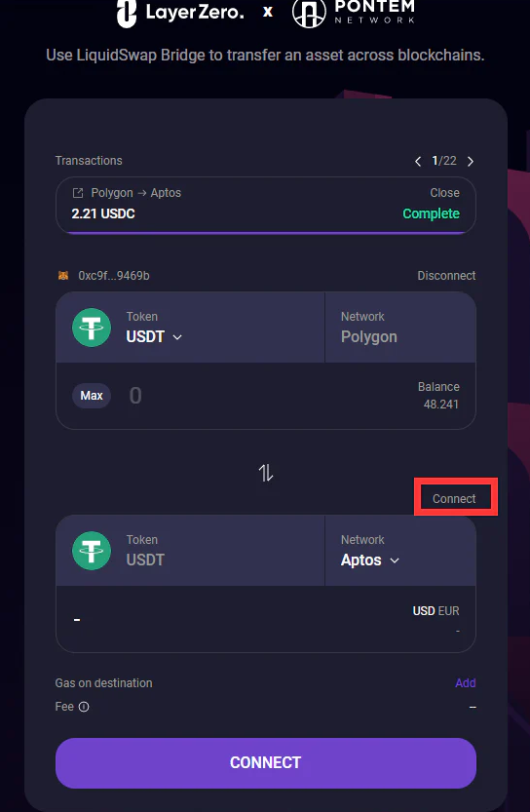The image size is (530, 812).
Task: Close the Polygon to Aptos transaction
Action: tap(444, 193)
